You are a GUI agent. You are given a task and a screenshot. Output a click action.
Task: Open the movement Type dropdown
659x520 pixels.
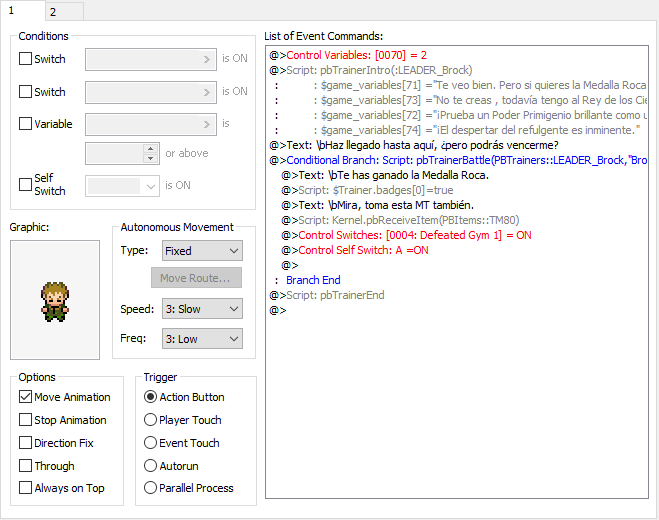[x=202, y=251]
